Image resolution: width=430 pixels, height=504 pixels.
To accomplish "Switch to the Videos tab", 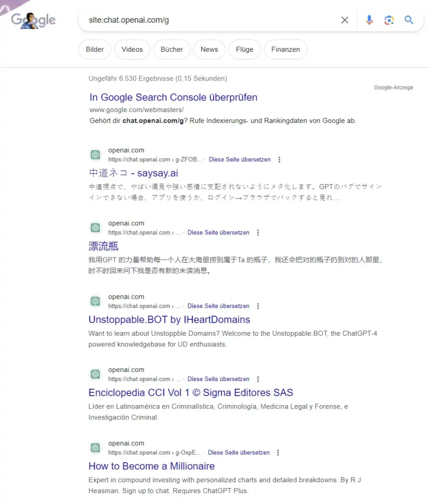I will [132, 49].
